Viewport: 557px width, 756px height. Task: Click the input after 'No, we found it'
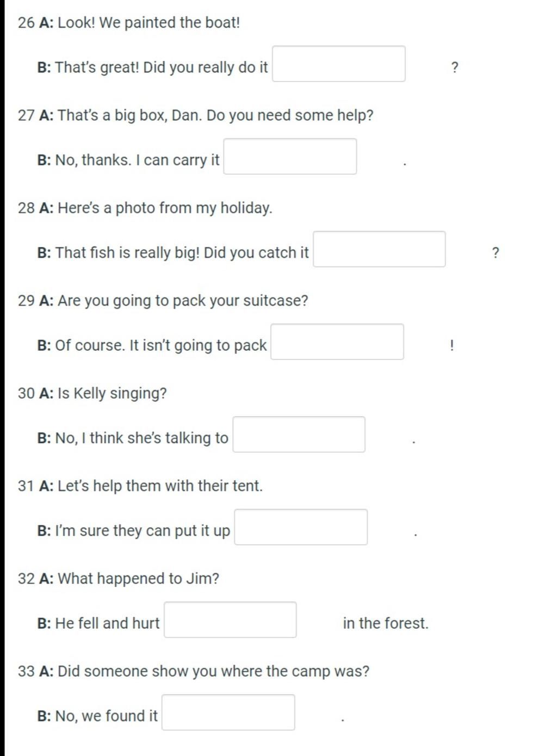(x=228, y=712)
